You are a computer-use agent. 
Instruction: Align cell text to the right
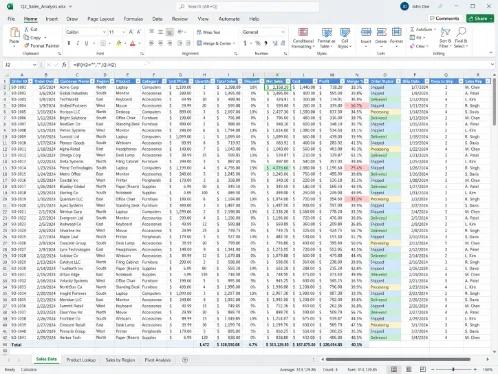tap(170, 43)
